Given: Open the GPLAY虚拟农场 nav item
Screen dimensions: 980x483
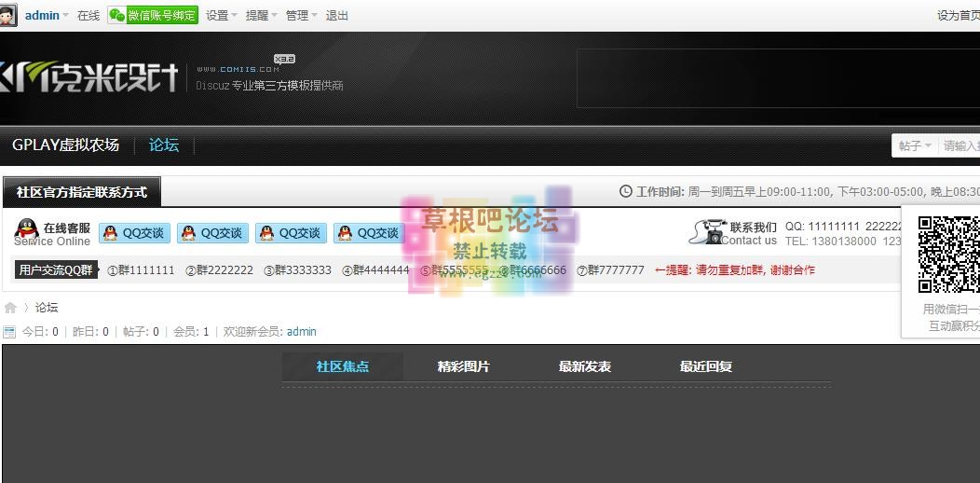Looking at the screenshot, I should point(65,145).
